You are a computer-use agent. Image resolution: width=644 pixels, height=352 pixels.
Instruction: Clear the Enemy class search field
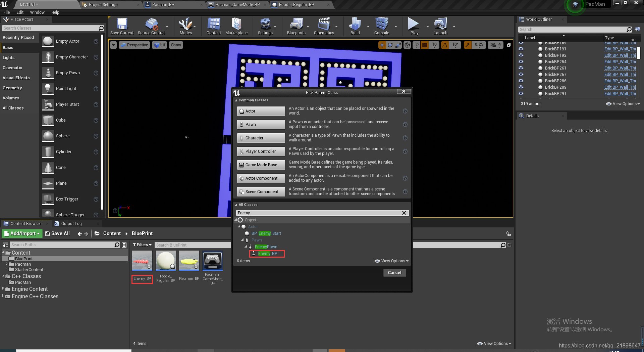(x=404, y=213)
